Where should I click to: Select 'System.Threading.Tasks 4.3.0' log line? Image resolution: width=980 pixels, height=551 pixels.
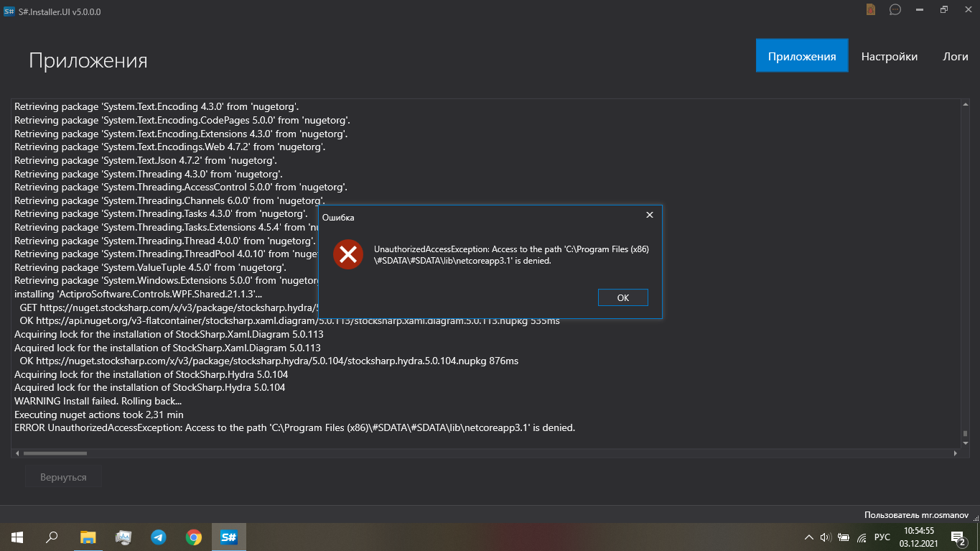coord(161,213)
